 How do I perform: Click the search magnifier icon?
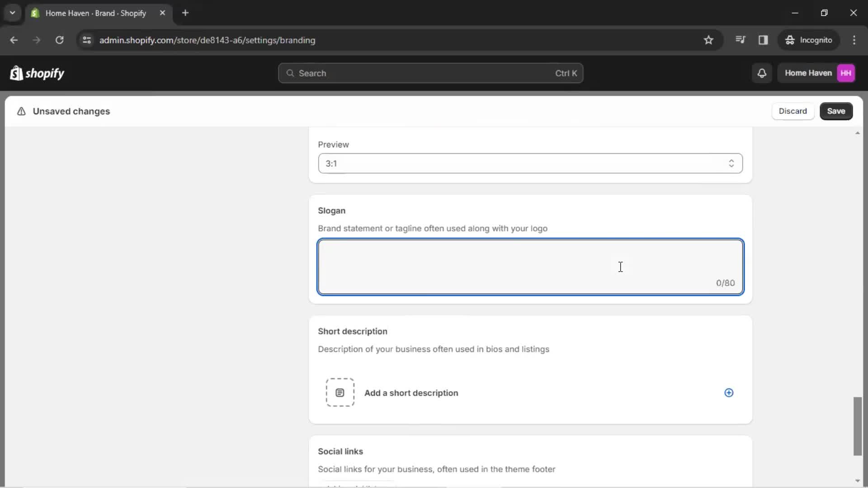click(290, 73)
